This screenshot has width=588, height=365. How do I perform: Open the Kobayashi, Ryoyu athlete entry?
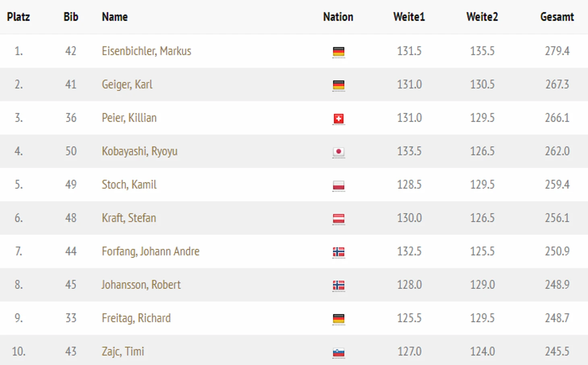pos(139,151)
